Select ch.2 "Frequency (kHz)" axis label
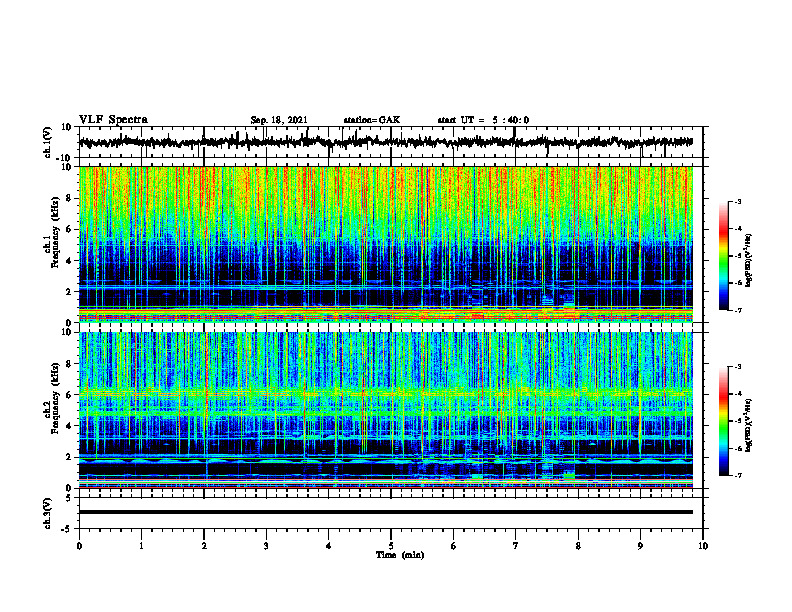The width and height of the screenshot is (792, 612). (55, 397)
